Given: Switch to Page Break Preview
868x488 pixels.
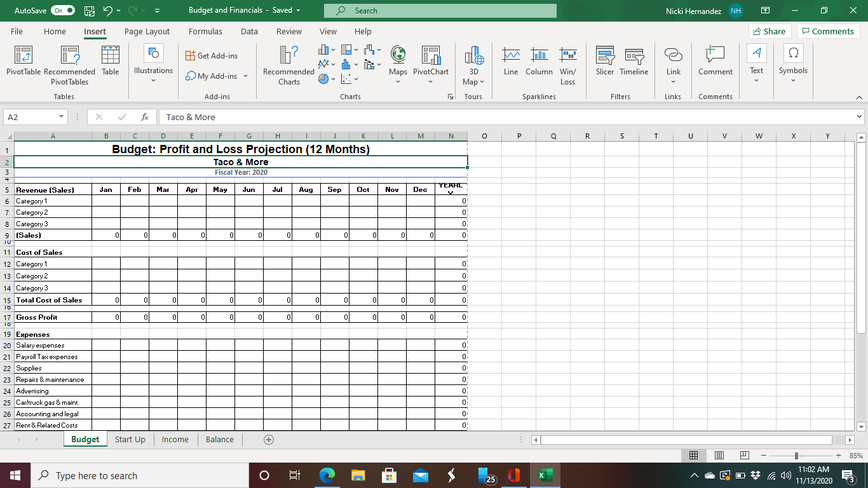Looking at the screenshot, I should (x=744, y=455).
